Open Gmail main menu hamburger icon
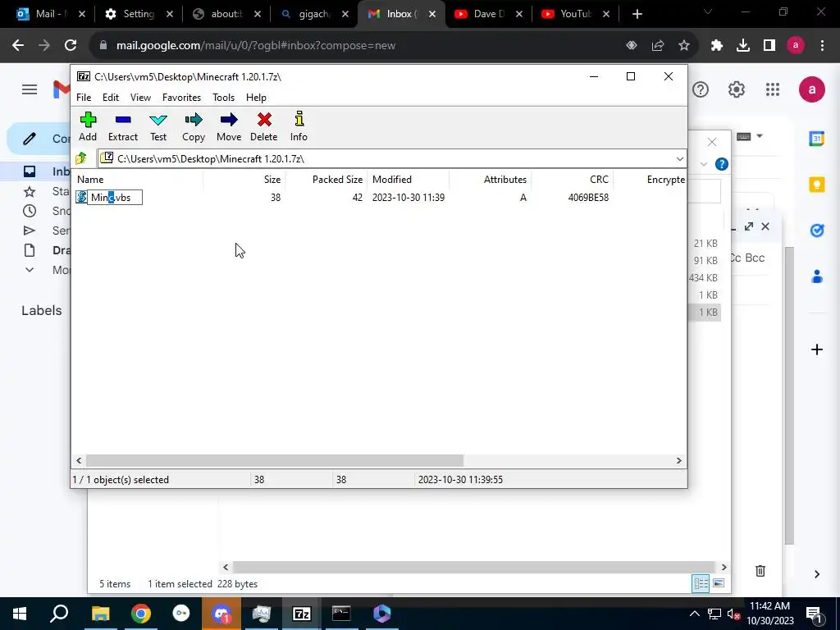The height and width of the screenshot is (630, 840). (x=30, y=89)
